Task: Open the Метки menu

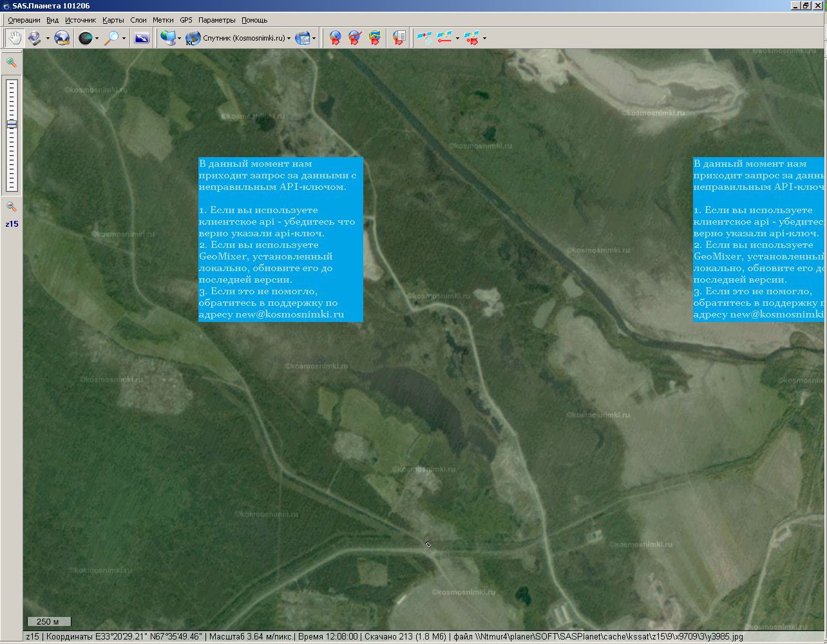Action: coord(163,20)
